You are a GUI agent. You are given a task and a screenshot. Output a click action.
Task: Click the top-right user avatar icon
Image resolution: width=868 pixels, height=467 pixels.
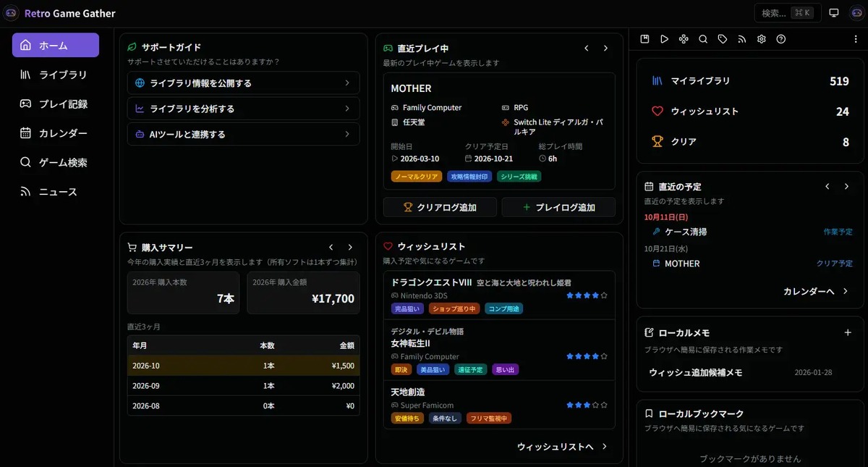(x=856, y=13)
